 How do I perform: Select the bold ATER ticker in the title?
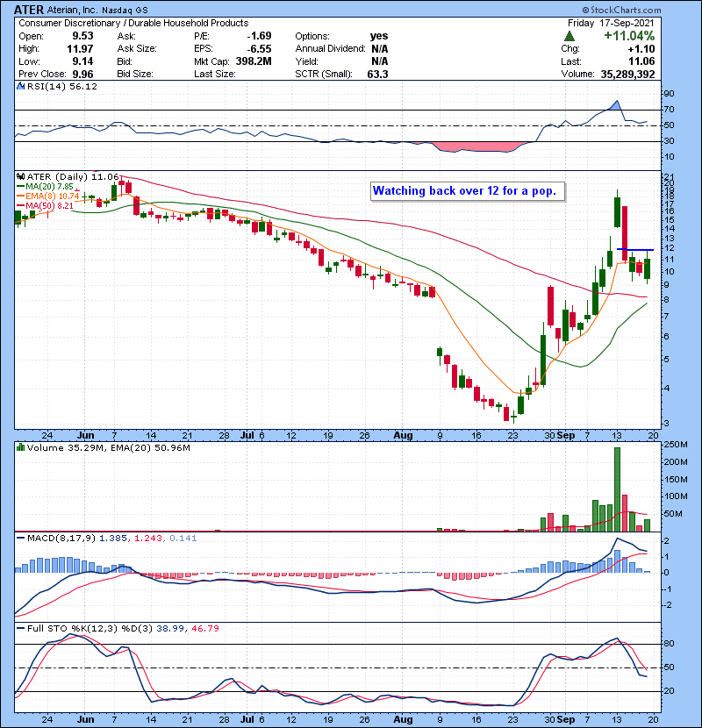click(29, 10)
